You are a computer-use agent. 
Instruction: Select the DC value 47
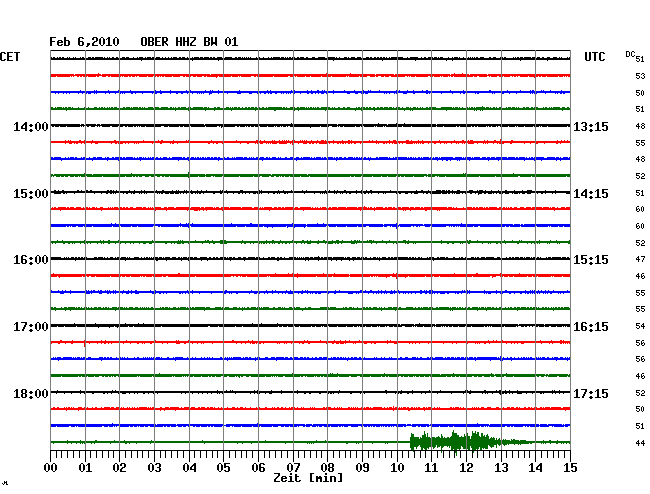[x=640, y=259]
